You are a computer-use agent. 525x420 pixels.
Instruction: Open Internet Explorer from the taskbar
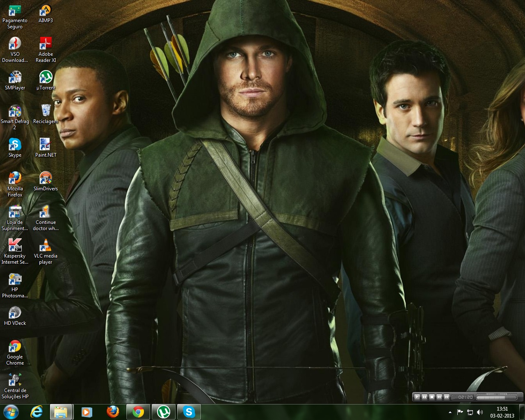[37, 412]
